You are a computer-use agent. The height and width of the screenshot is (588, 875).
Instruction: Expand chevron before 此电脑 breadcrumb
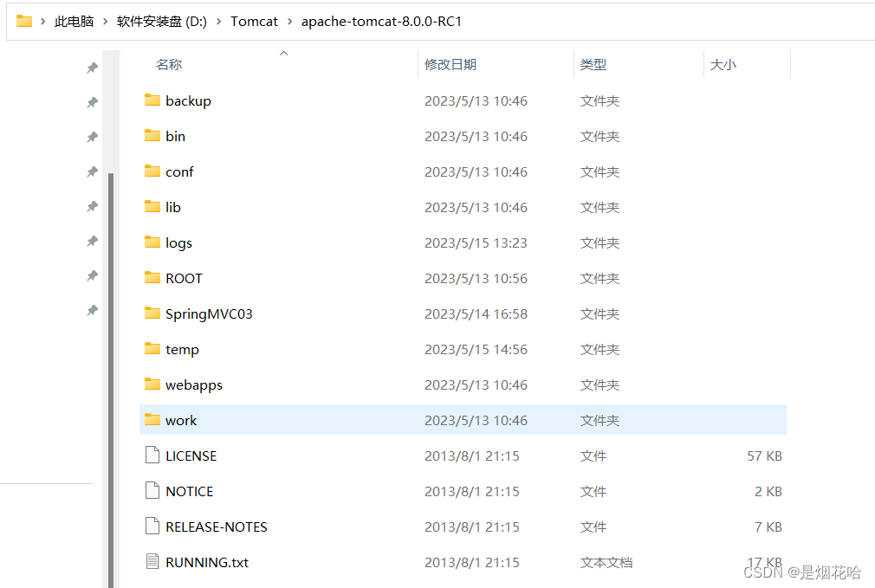point(43,22)
